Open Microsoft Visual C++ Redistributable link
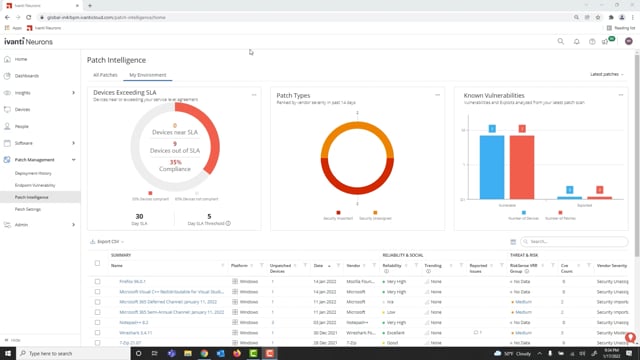 point(171,292)
